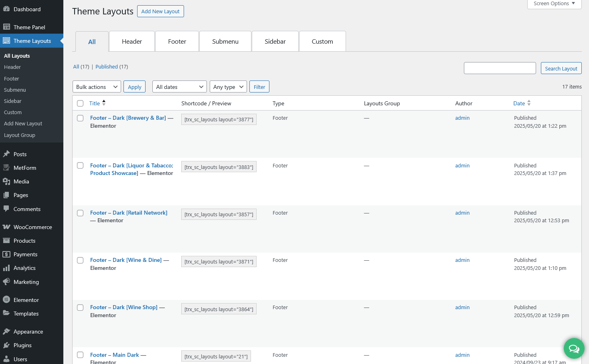Open Add New Layout sidebar submenu item
This screenshot has height=364, width=589.
(x=23, y=123)
